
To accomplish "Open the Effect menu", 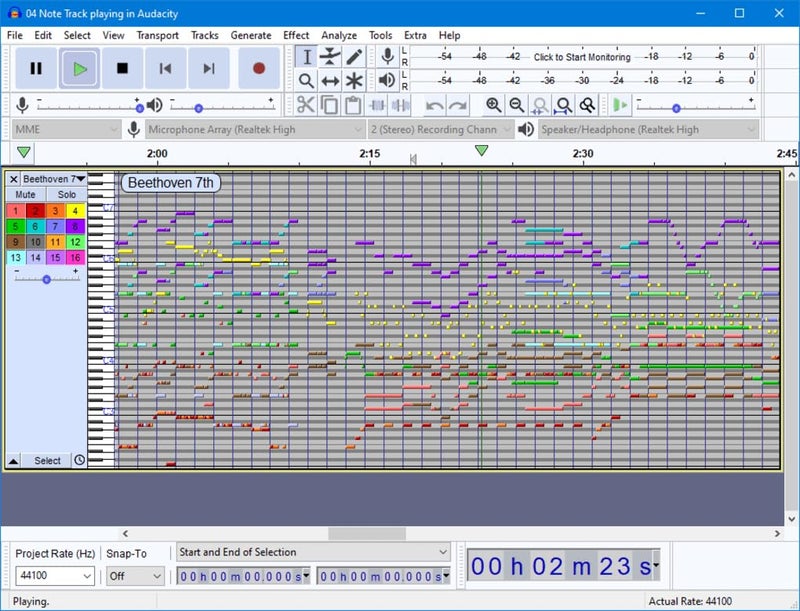I will point(295,35).
